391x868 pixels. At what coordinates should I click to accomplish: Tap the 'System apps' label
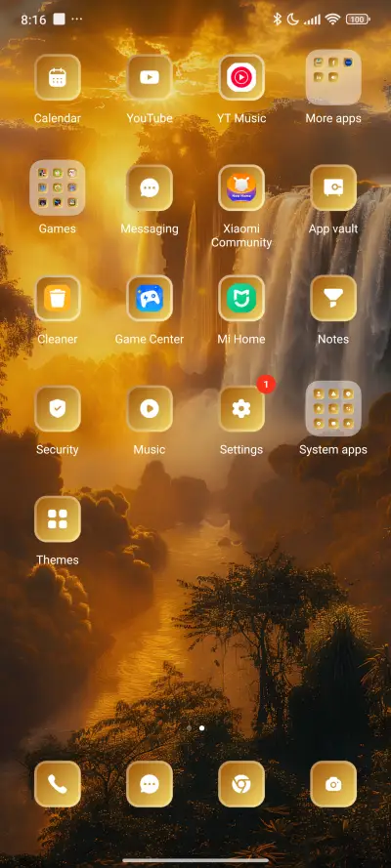333,449
